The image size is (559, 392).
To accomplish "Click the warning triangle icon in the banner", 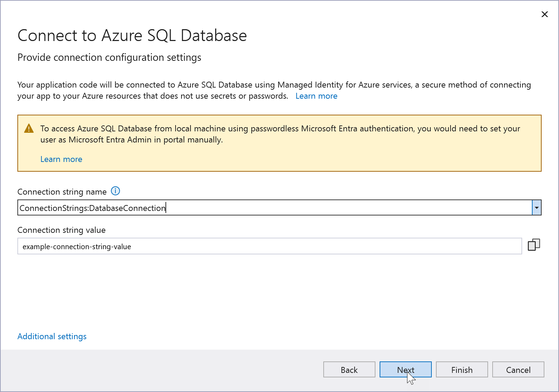I will pyautogui.click(x=30, y=128).
